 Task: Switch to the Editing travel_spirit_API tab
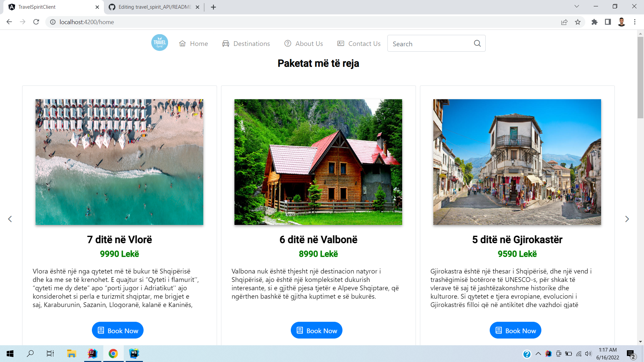coord(154,7)
